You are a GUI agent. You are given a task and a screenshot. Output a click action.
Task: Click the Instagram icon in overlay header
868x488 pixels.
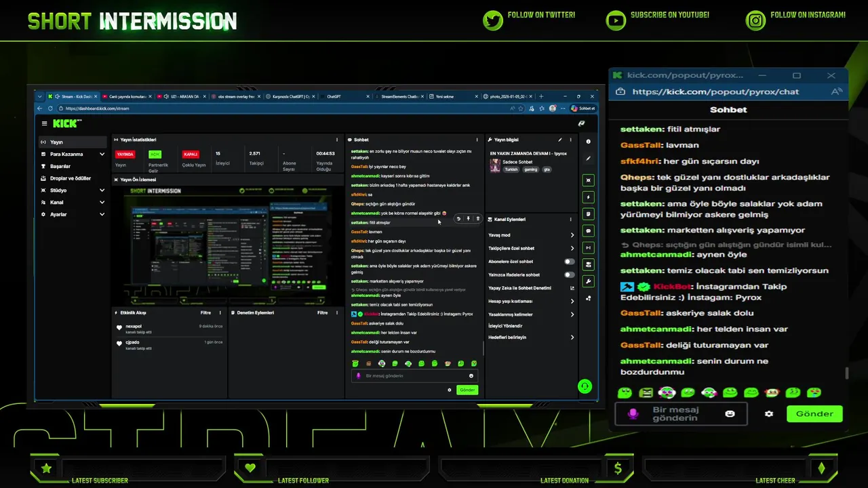pyautogui.click(x=755, y=20)
